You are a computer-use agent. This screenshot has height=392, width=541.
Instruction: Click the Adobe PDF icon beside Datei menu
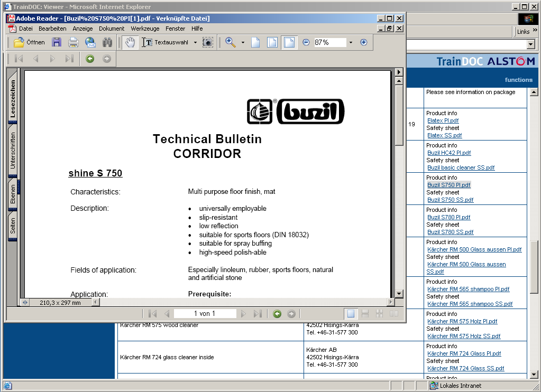pos(12,29)
